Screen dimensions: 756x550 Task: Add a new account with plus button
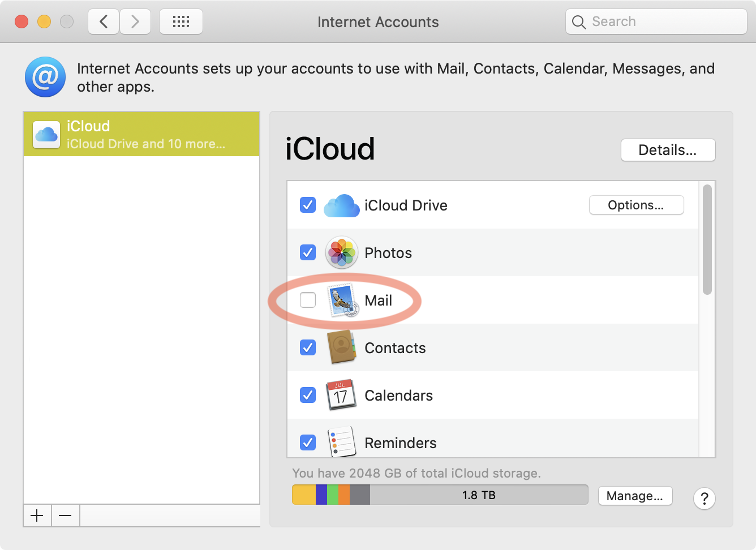37,515
